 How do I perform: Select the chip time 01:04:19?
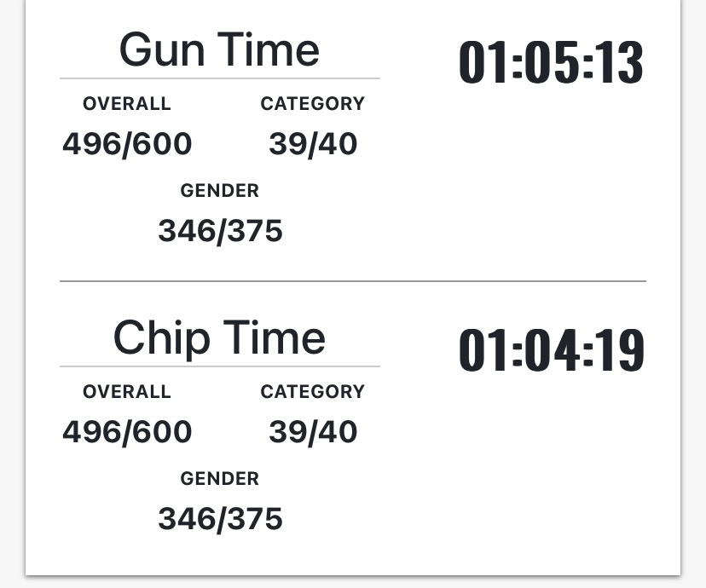point(551,350)
